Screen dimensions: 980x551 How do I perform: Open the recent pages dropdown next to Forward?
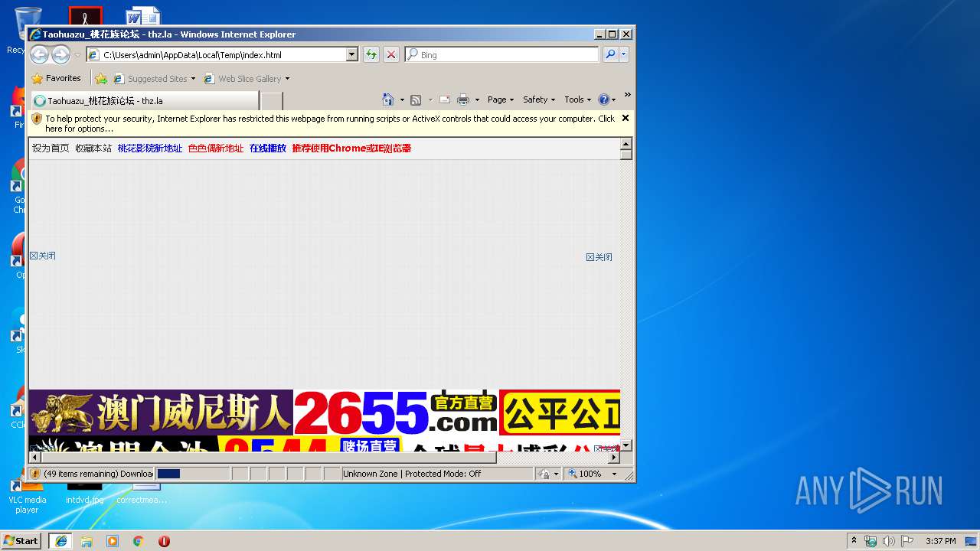coord(77,55)
